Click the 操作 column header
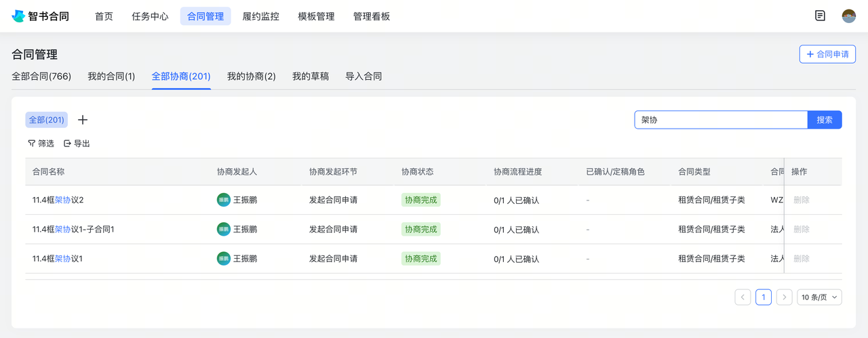The width and height of the screenshot is (868, 338). (800, 171)
